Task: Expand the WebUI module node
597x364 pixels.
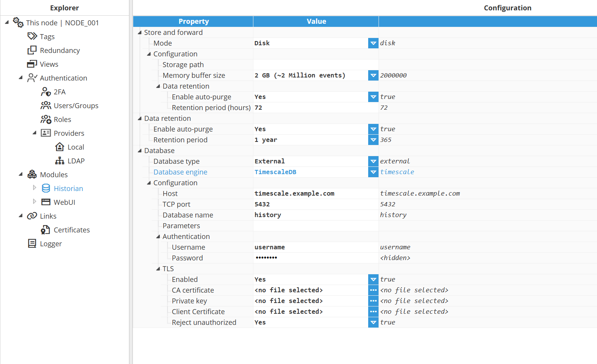Action: pos(35,202)
